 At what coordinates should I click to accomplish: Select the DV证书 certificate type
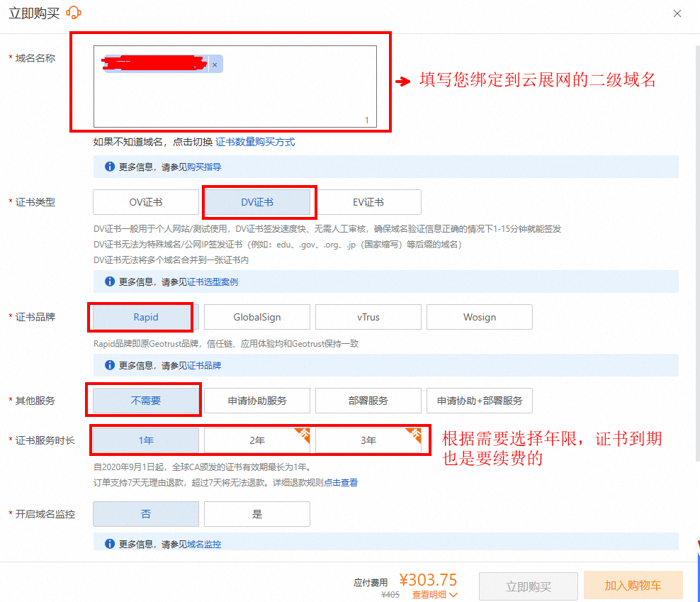pyautogui.click(x=257, y=202)
